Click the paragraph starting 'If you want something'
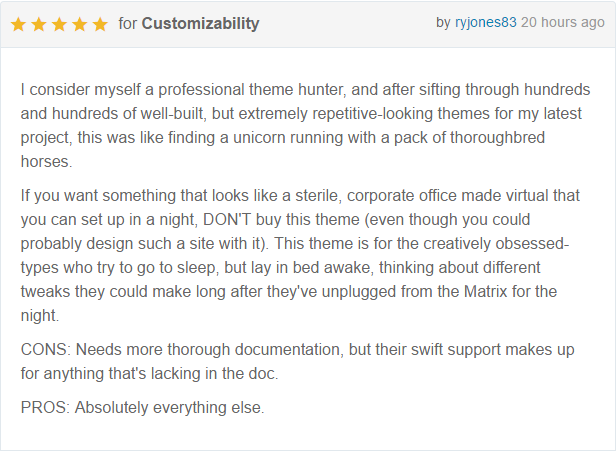 (300, 255)
